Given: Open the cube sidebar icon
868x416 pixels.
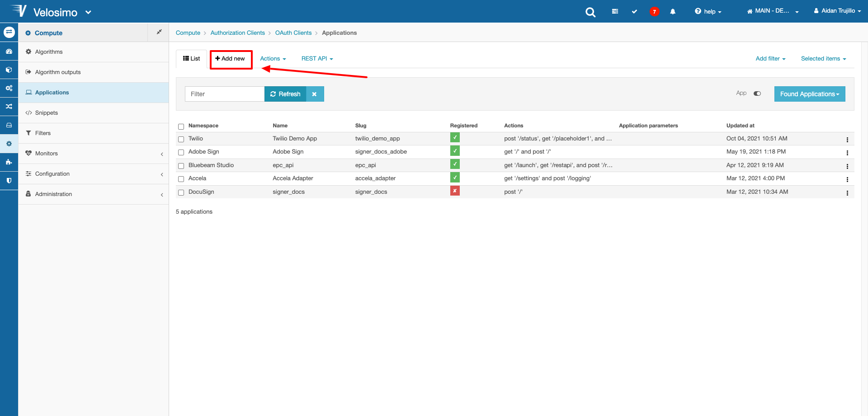Looking at the screenshot, I should coord(9,70).
